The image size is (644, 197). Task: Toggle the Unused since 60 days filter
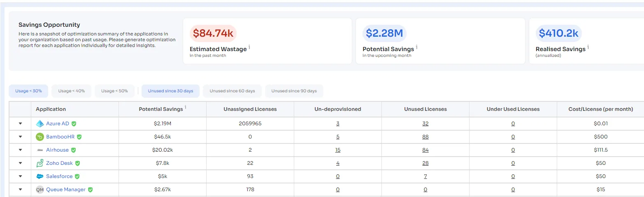232,91
